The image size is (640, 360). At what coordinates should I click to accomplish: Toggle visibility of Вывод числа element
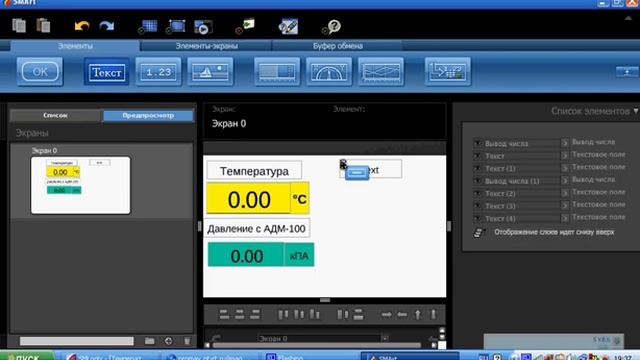[477, 143]
